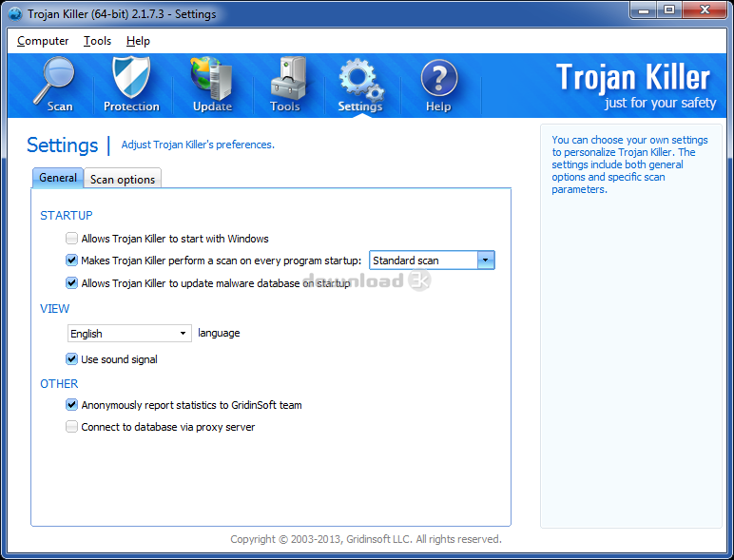Click the Trojan Killer title bar app icon
Image resolution: width=734 pixels, height=560 pixels.
click(x=15, y=14)
